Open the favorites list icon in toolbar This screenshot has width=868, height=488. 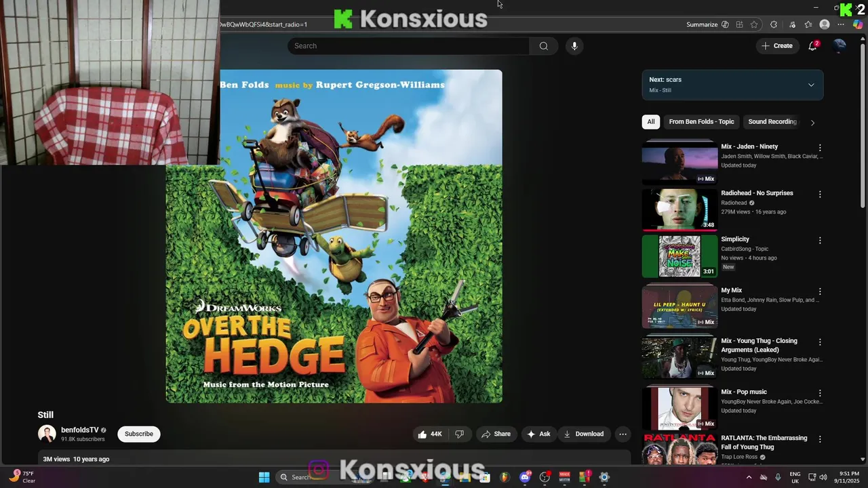click(x=808, y=24)
